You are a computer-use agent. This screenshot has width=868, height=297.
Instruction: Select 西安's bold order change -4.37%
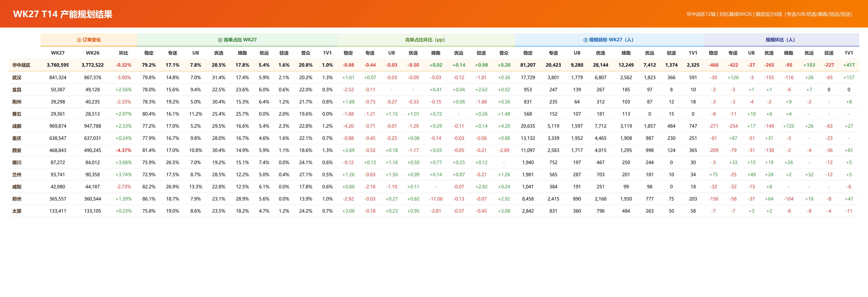(x=124, y=150)
